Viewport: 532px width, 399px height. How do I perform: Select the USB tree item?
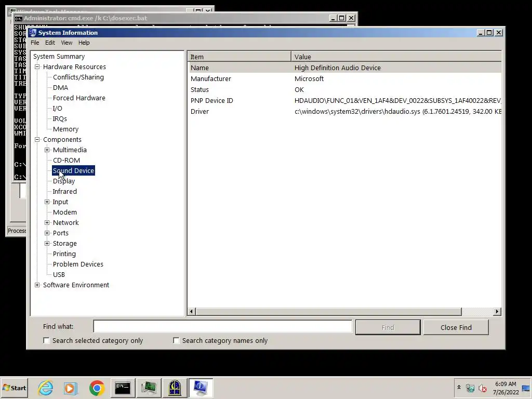[59, 275]
